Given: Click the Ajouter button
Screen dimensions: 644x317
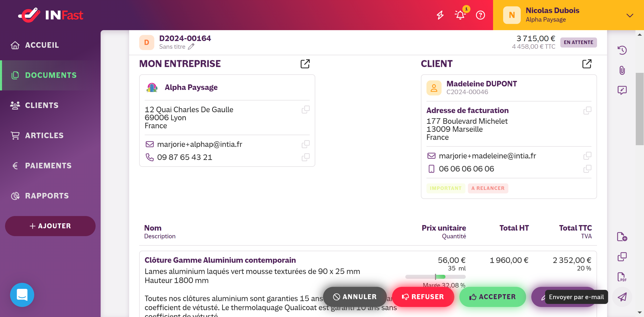Looking at the screenshot, I should point(50,226).
